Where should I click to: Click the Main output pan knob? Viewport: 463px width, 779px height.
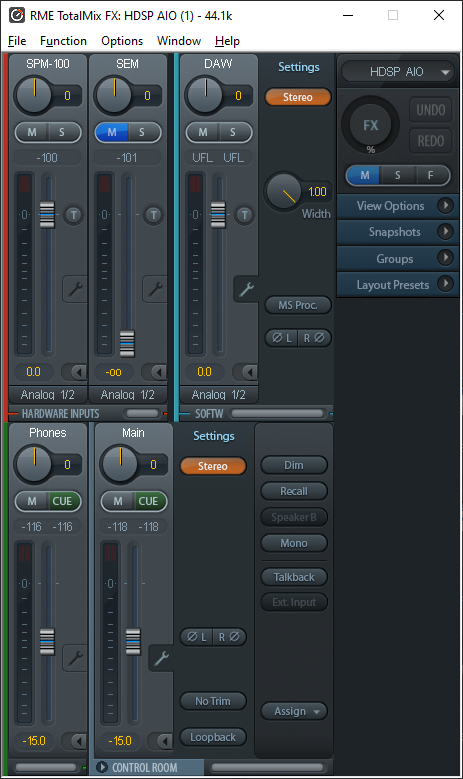tap(120, 464)
